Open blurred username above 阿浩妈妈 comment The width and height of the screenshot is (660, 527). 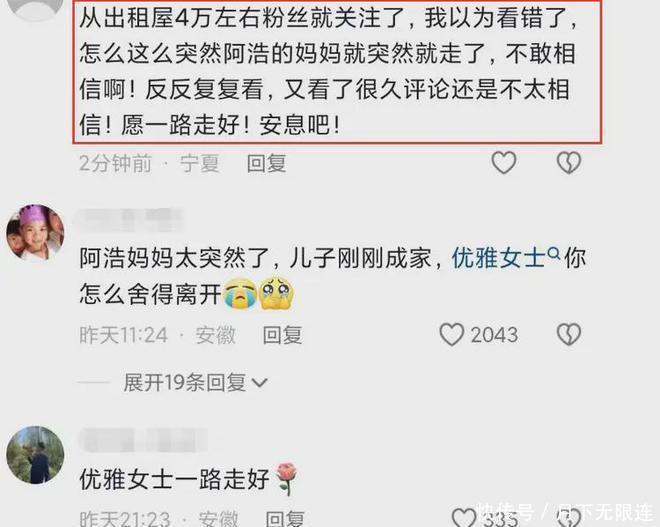click(128, 219)
